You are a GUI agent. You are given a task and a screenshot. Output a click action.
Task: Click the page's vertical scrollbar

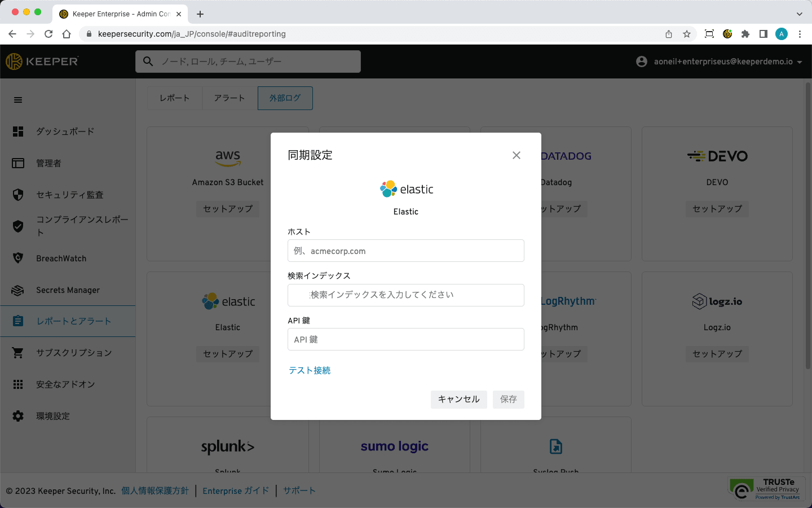click(807, 226)
